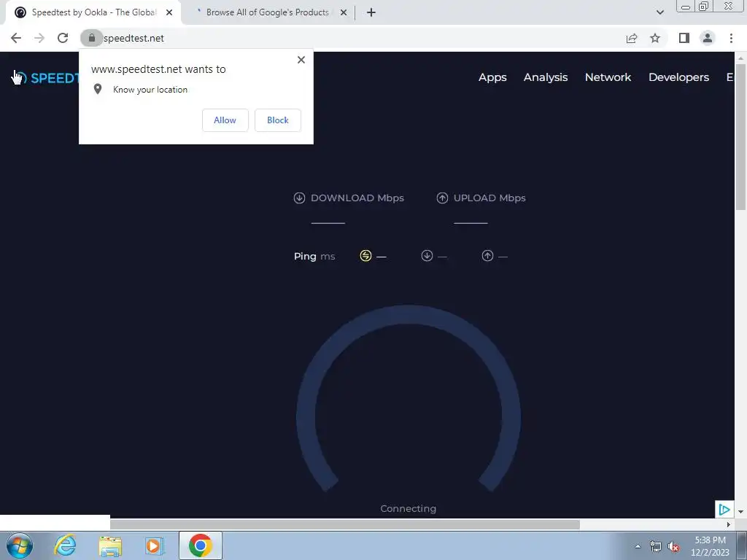Image resolution: width=747 pixels, height=560 pixels.
Task: Click the scroll down arrow of the vertical scrollbar
Action: click(x=740, y=512)
